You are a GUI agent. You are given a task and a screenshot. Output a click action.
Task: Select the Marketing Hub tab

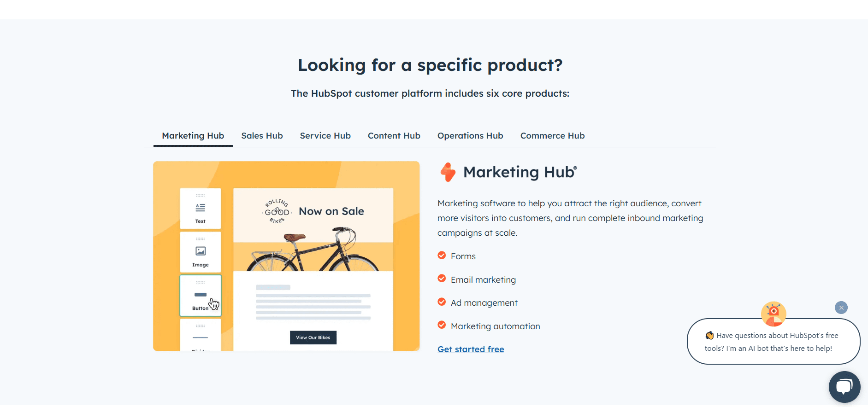pos(193,136)
